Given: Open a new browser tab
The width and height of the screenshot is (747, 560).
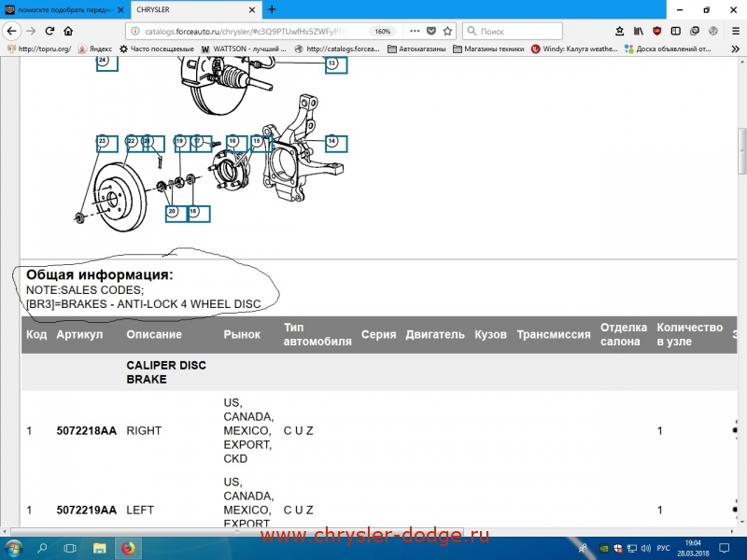Looking at the screenshot, I should (x=272, y=9).
